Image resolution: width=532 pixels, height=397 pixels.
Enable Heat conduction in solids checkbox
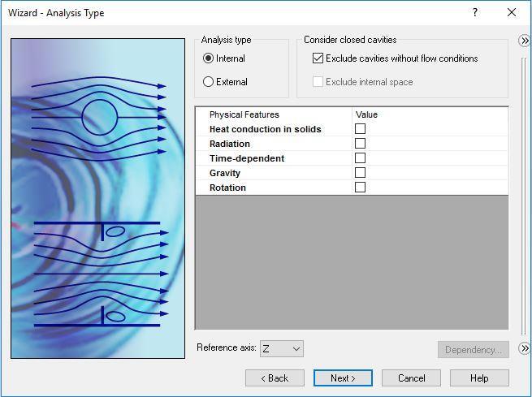360,129
